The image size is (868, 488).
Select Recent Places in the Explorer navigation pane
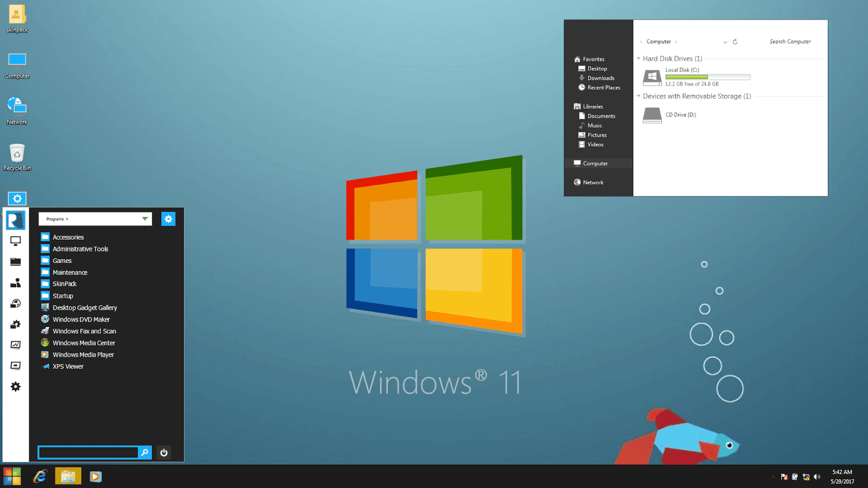coord(599,87)
